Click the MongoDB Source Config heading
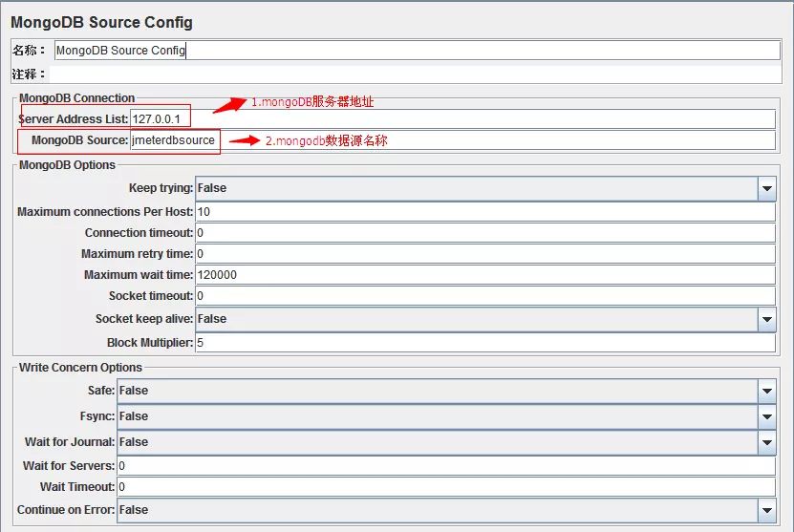 click(x=101, y=22)
